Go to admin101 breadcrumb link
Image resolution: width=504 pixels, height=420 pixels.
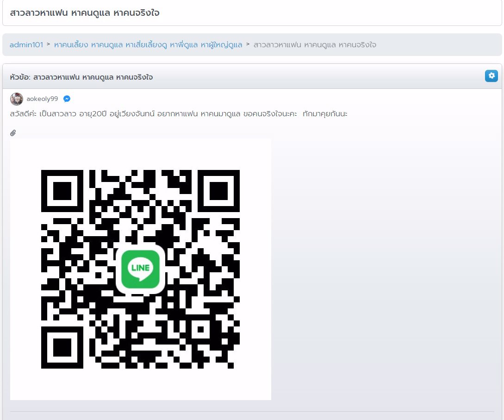click(x=26, y=44)
